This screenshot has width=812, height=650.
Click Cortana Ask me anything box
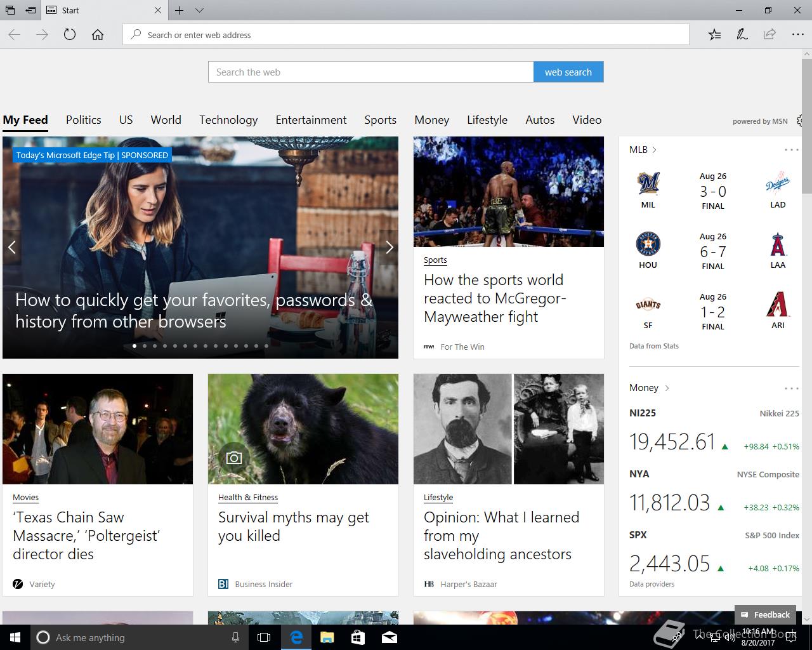tap(140, 637)
